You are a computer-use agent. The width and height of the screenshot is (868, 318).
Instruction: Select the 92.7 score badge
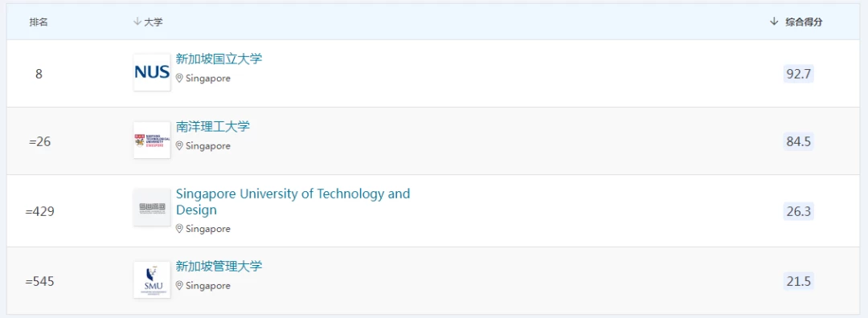798,74
